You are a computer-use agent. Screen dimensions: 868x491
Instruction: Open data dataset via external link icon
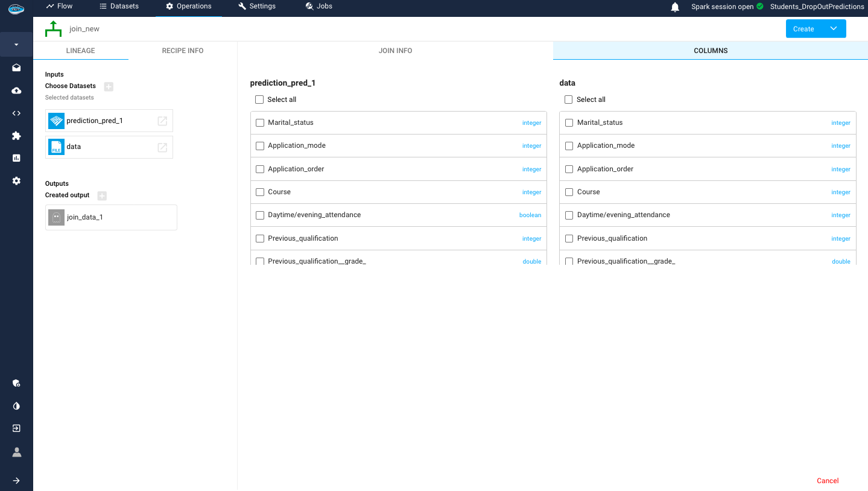pyautogui.click(x=162, y=147)
